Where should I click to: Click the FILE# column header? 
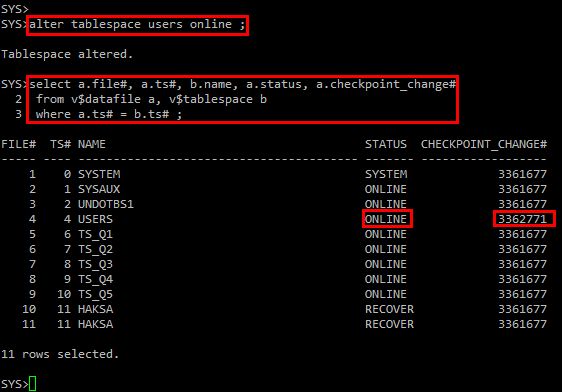[x=19, y=144]
